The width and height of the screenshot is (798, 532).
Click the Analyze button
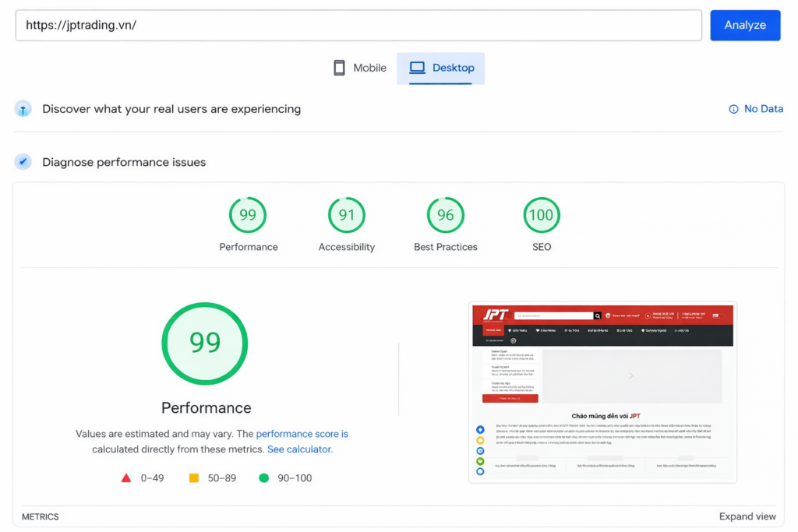tap(745, 25)
